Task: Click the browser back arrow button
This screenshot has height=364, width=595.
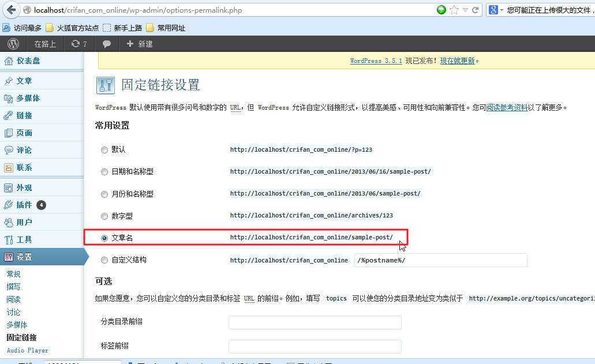Action: (x=12, y=10)
